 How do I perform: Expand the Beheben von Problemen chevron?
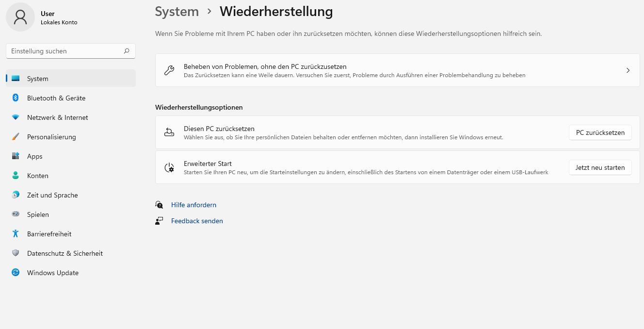pyautogui.click(x=628, y=70)
